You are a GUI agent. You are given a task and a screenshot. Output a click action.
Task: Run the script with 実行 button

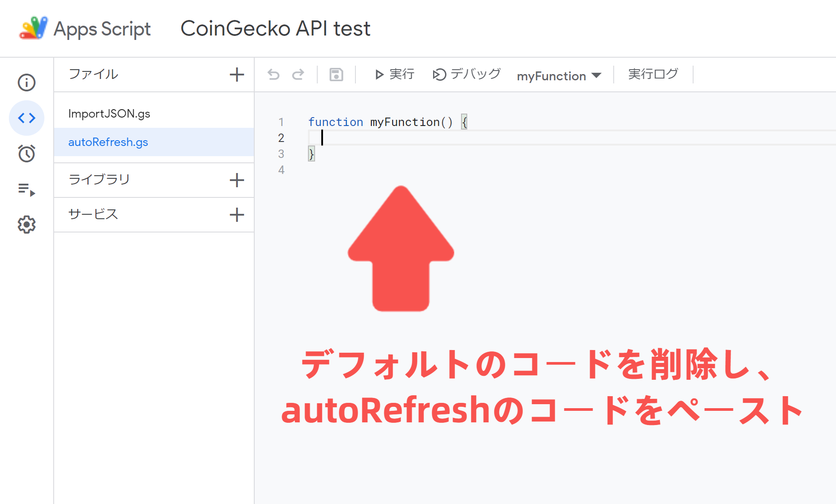click(x=394, y=75)
